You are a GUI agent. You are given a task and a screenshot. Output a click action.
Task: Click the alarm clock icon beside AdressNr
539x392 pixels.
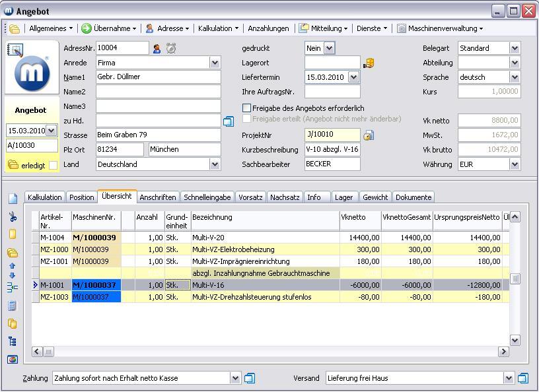point(171,48)
